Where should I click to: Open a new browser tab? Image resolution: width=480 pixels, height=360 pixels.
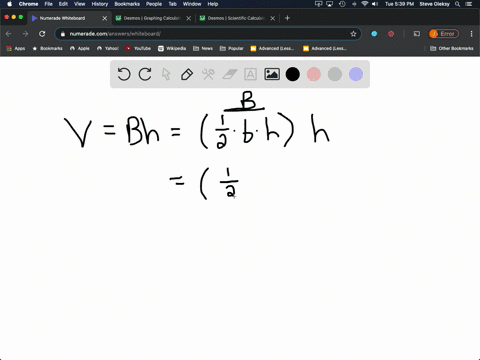(x=287, y=18)
